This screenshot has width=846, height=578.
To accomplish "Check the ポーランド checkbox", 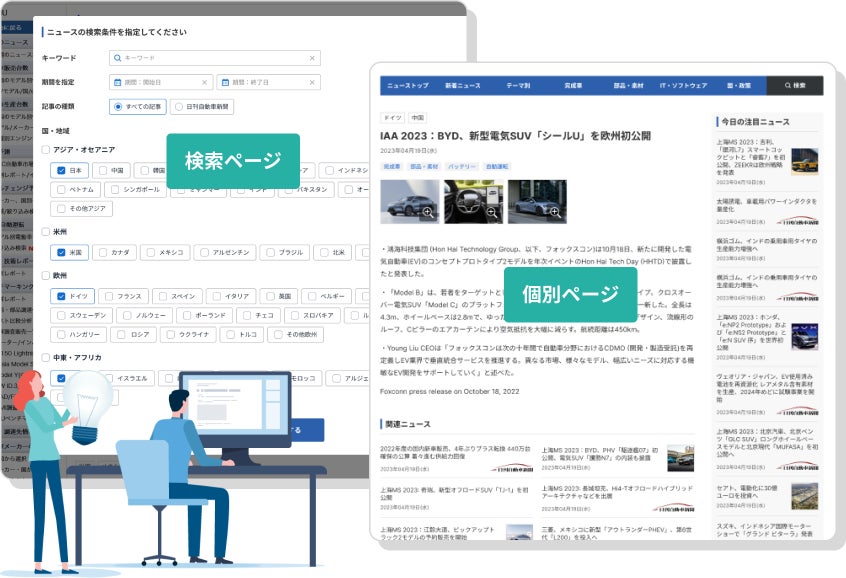I will [187, 315].
